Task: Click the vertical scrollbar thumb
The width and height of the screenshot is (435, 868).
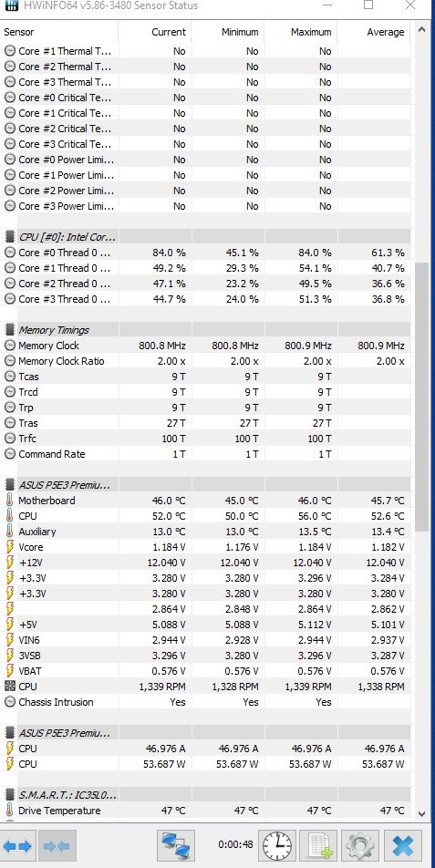Action: (x=421, y=397)
